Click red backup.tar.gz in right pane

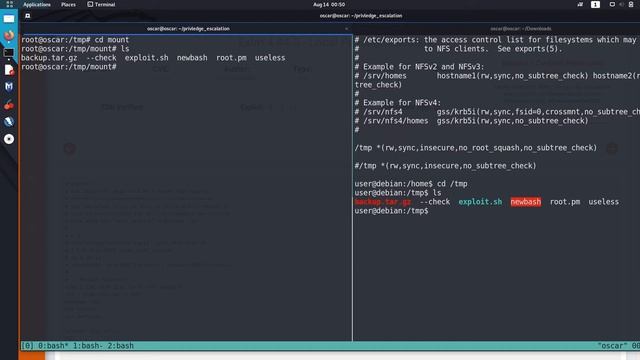[x=383, y=202]
